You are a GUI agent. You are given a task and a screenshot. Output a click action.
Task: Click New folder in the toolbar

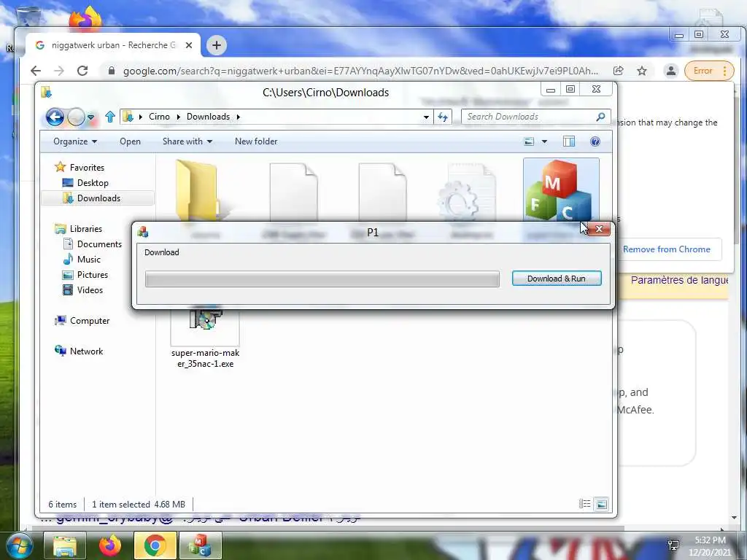(x=256, y=141)
